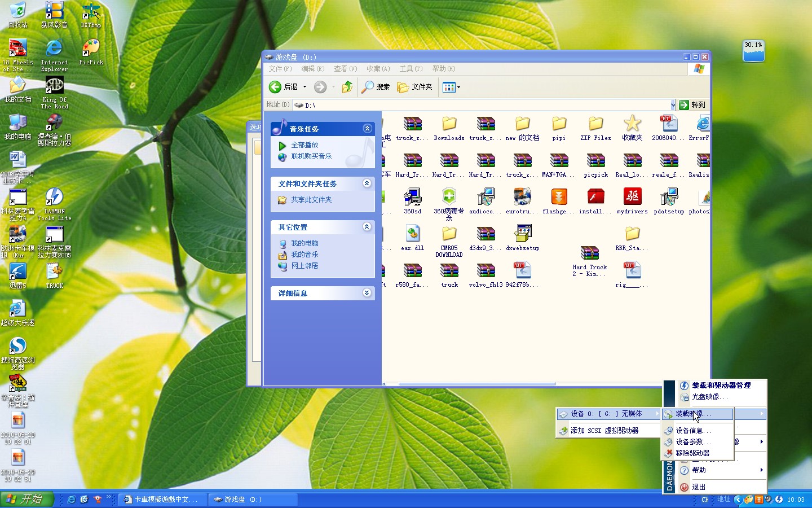Select the Downloads folder icon

449,124
